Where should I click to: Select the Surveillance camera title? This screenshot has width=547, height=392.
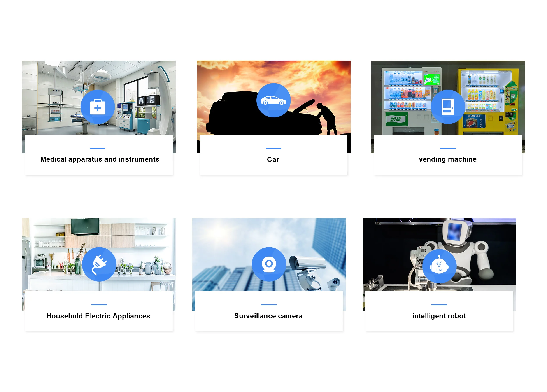click(x=268, y=316)
